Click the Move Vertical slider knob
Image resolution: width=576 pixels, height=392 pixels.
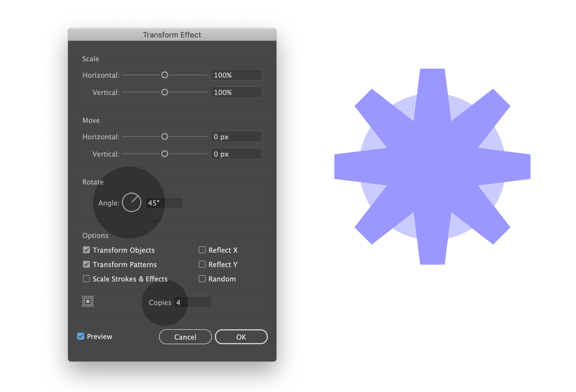[x=165, y=154]
